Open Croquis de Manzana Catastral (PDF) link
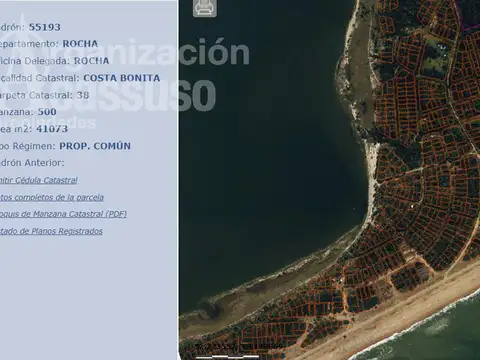The image size is (480, 360). (63, 214)
